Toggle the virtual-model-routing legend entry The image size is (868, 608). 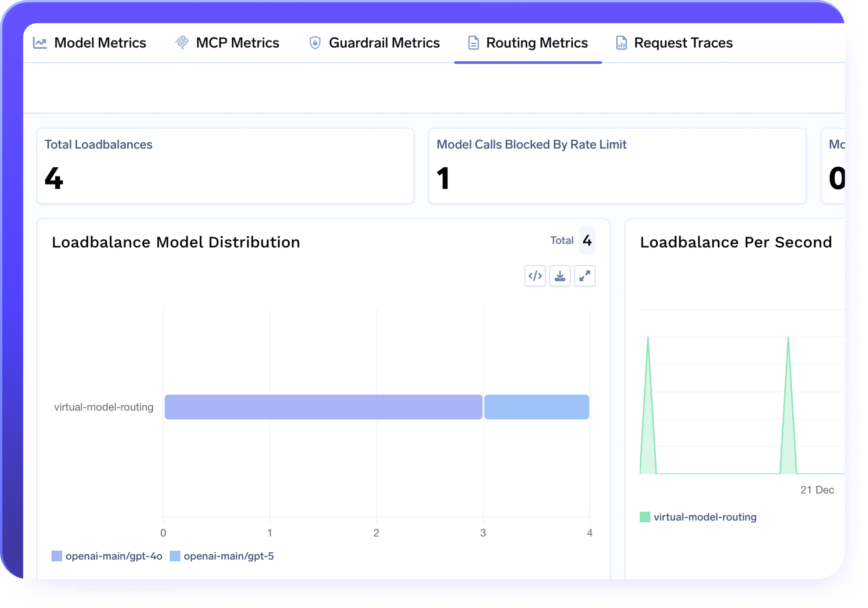(698, 517)
